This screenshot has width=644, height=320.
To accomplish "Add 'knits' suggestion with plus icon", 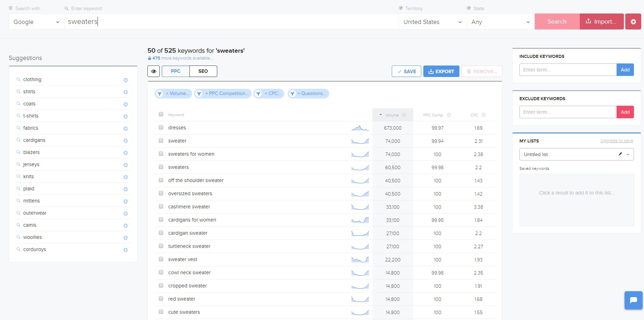I will [x=126, y=177].
